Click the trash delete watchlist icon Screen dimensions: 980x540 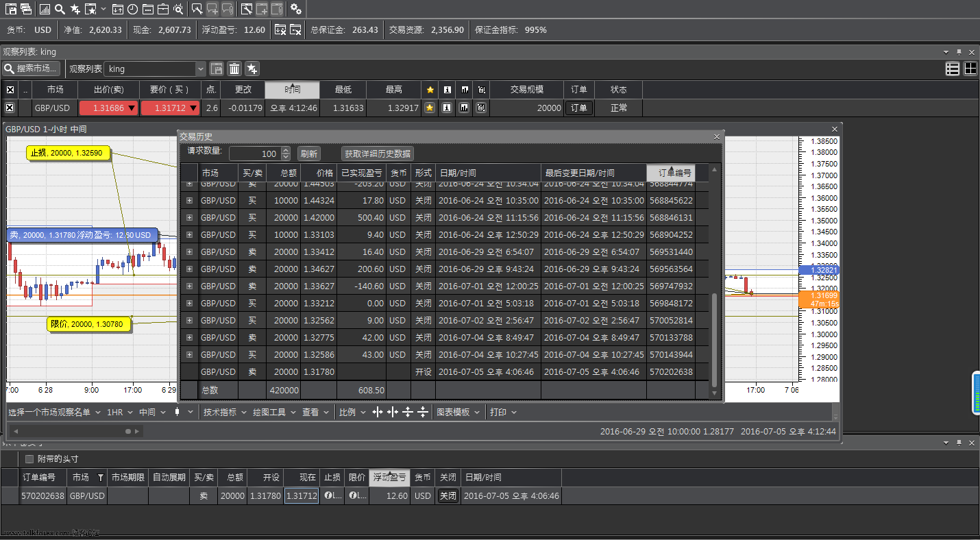coord(234,69)
